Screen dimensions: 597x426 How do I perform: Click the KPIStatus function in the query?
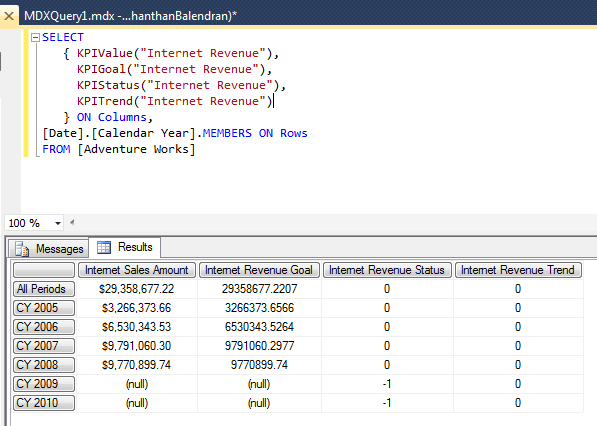pos(108,85)
